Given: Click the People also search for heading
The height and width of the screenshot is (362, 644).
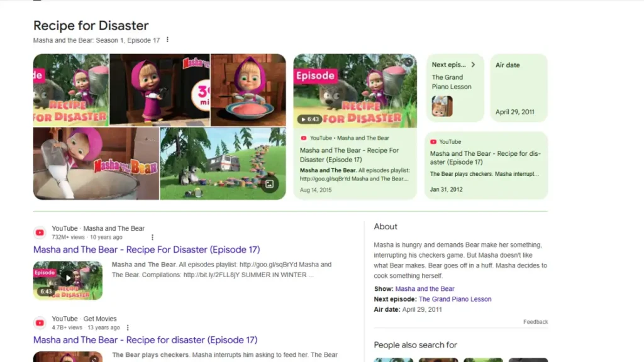Looking at the screenshot, I should coord(415,345).
